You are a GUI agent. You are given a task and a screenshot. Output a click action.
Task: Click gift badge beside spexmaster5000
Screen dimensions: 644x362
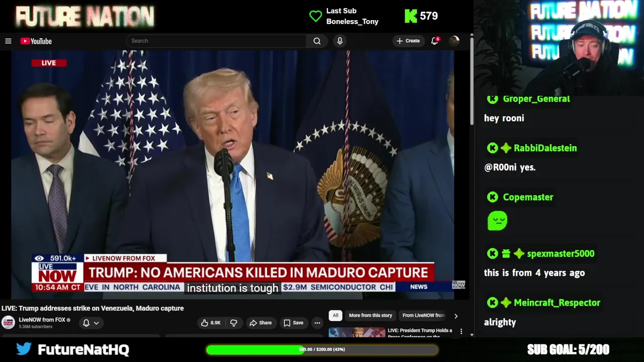click(x=506, y=253)
